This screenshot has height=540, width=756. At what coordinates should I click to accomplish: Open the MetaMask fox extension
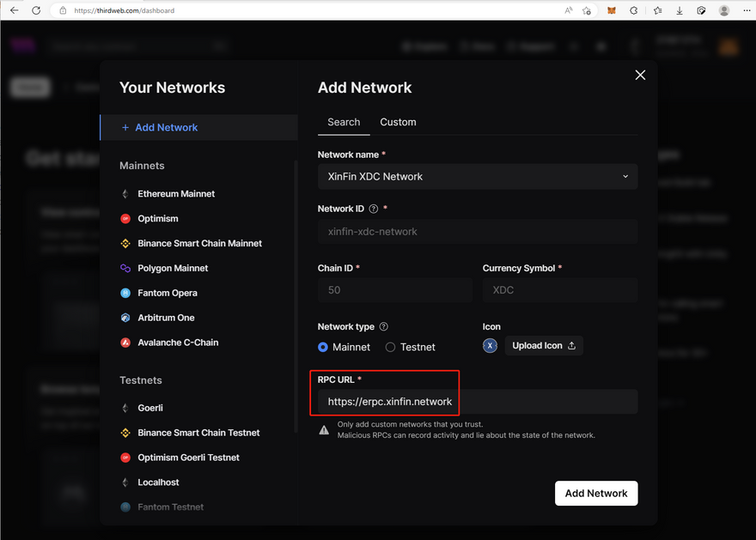coord(611,10)
